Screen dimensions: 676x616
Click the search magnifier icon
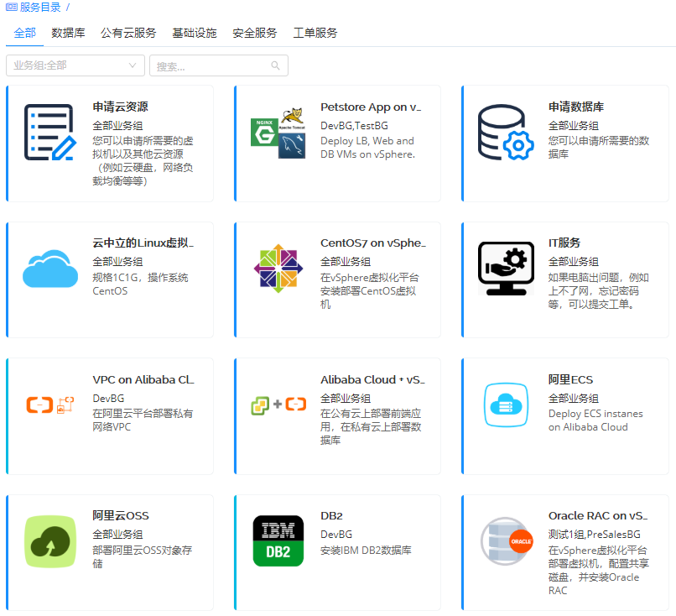click(275, 65)
